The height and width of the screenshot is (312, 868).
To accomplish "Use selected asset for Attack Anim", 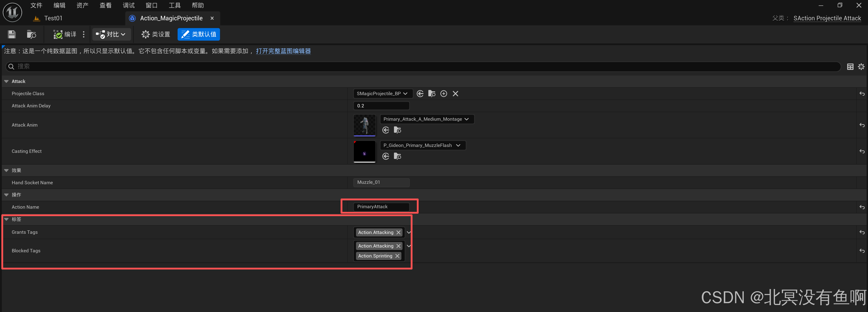I will 386,130.
